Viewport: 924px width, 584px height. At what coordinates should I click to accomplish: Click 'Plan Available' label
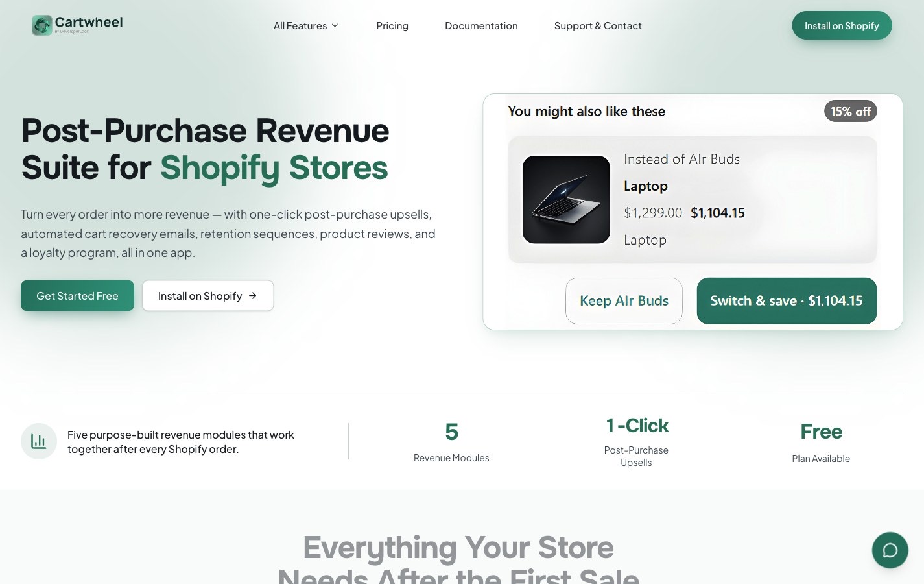[821, 458]
